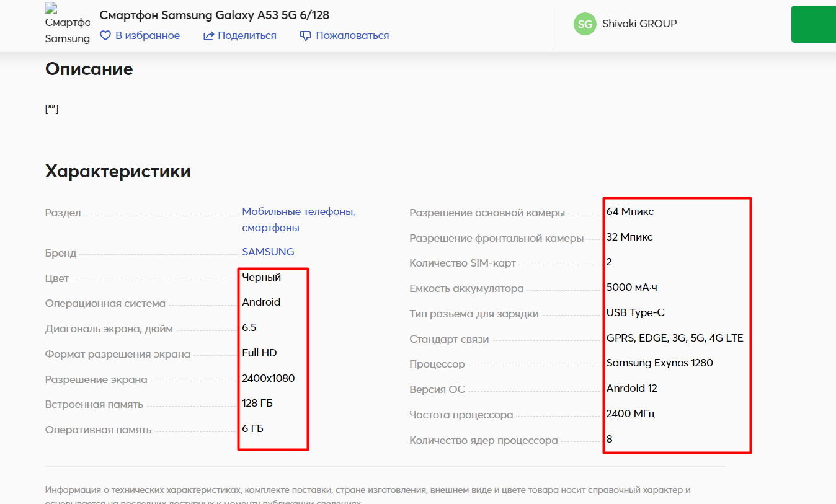Click the Операционная система label
This screenshot has width=836, height=504.
105,303
